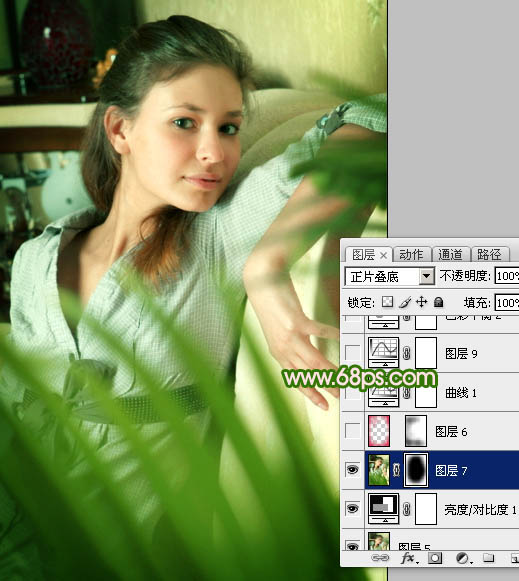
Task: Add a layer mask from panel bottom
Action: [x=435, y=558]
